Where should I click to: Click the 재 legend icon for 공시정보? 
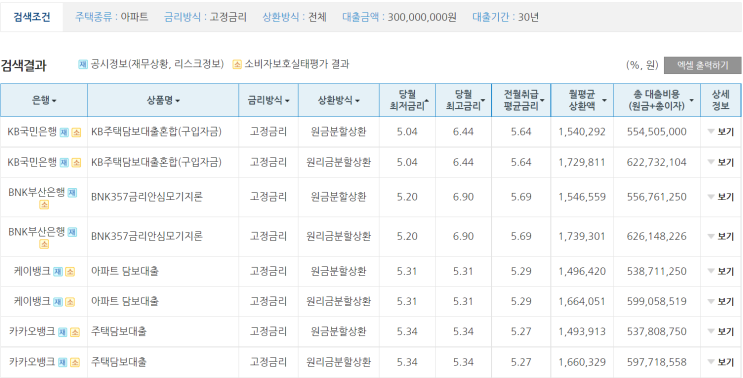(x=83, y=65)
